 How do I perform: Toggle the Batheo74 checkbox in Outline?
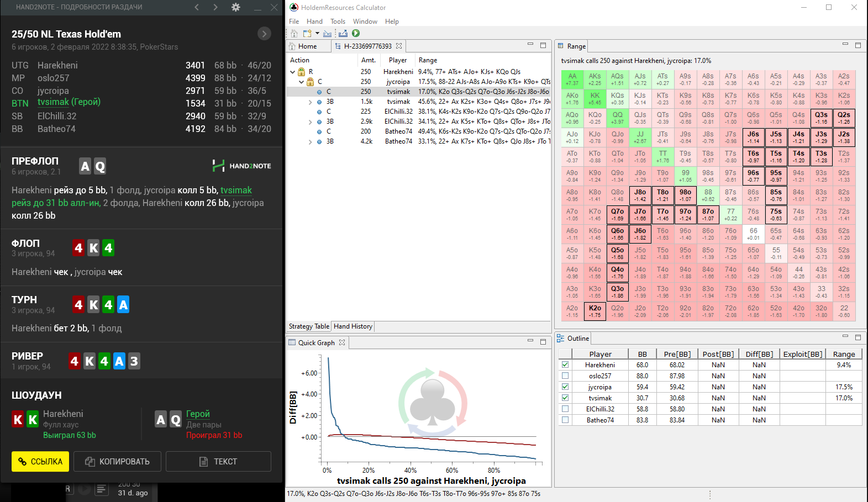coord(565,420)
